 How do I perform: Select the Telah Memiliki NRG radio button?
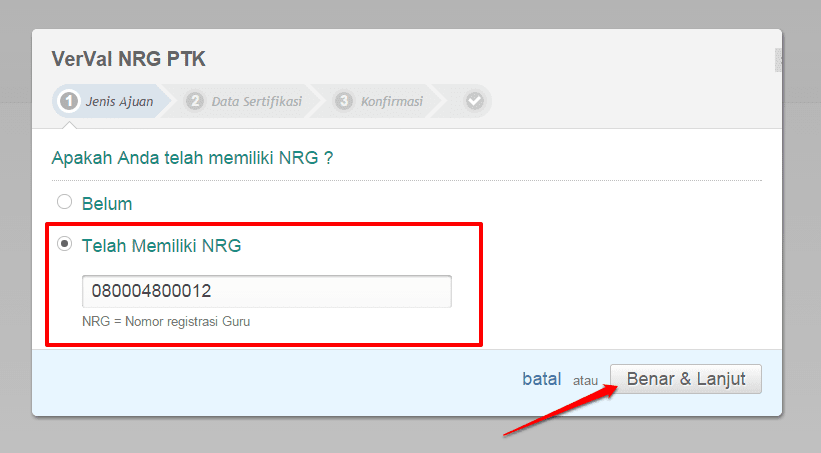point(64,244)
